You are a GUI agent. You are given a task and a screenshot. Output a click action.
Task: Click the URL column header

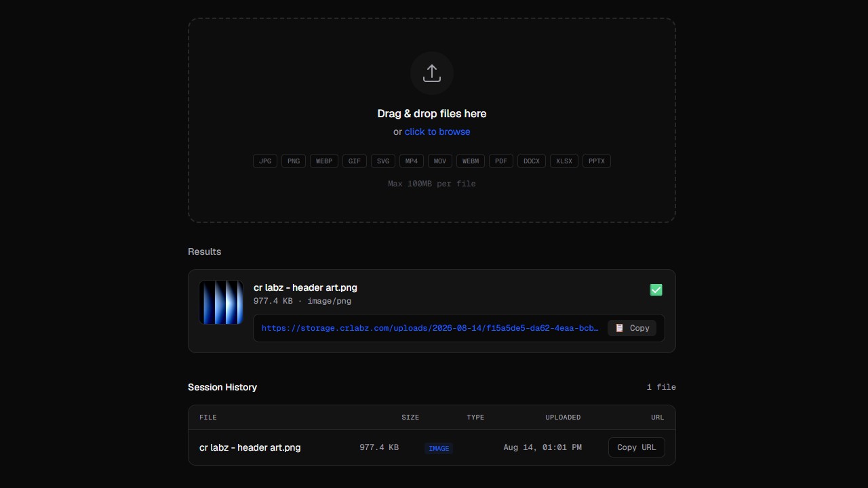(658, 418)
